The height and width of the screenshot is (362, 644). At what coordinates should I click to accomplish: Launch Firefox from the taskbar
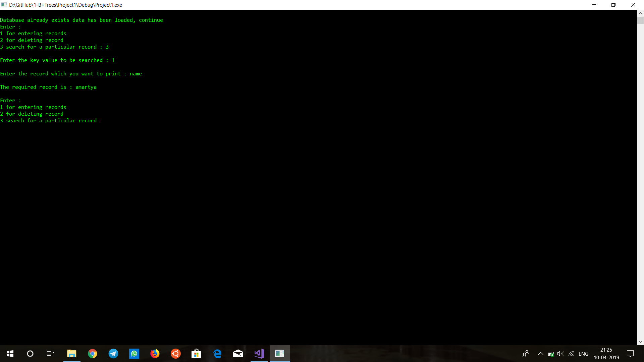(x=155, y=354)
